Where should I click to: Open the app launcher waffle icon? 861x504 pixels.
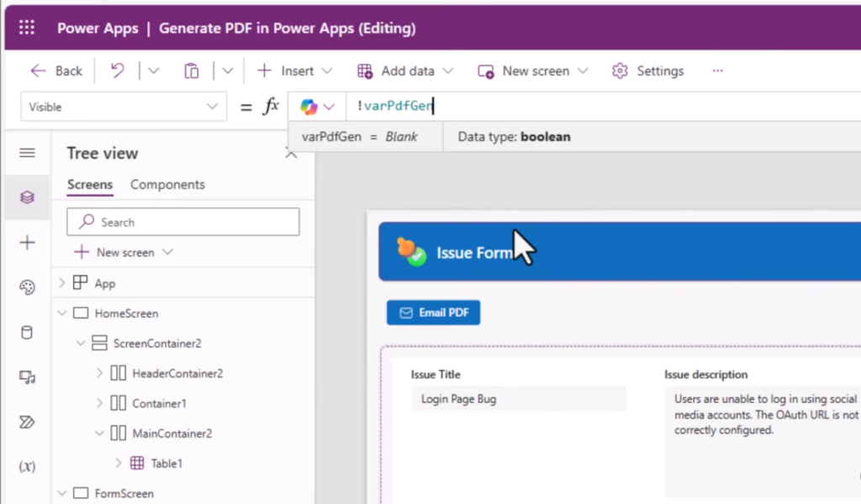27,28
